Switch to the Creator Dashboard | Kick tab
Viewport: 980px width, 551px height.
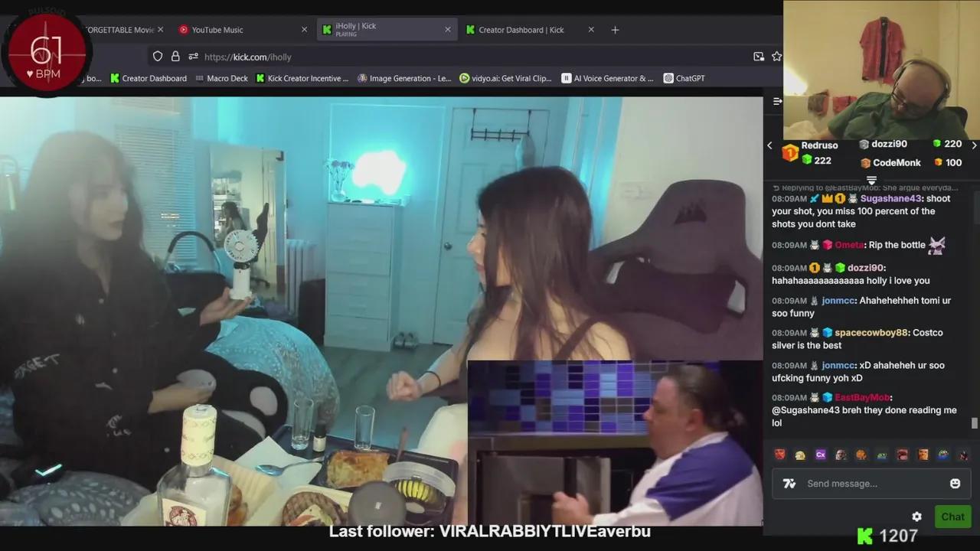pos(521,30)
